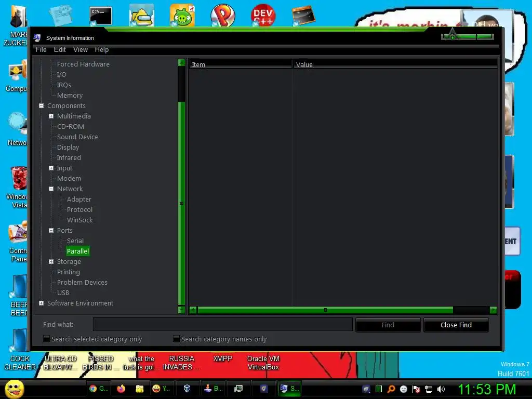Click the Item column header
Screen dimensions: 532x399
pos(241,64)
